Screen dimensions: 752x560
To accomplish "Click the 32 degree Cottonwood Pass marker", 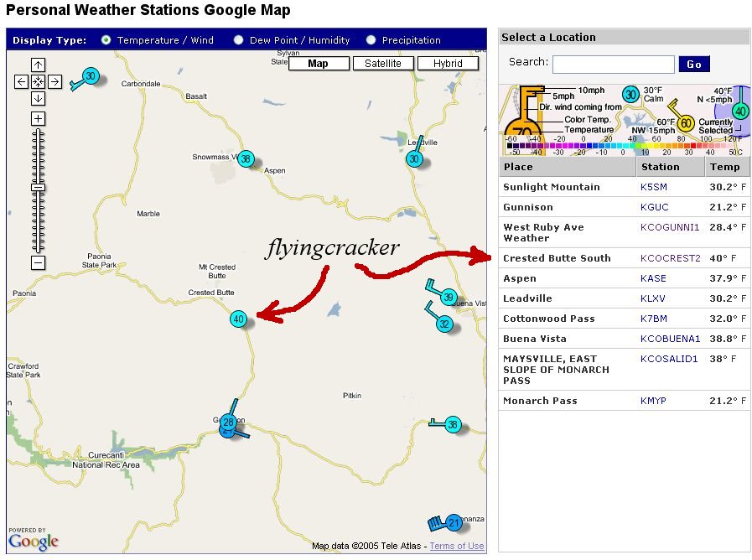I will tap(444, 324).
